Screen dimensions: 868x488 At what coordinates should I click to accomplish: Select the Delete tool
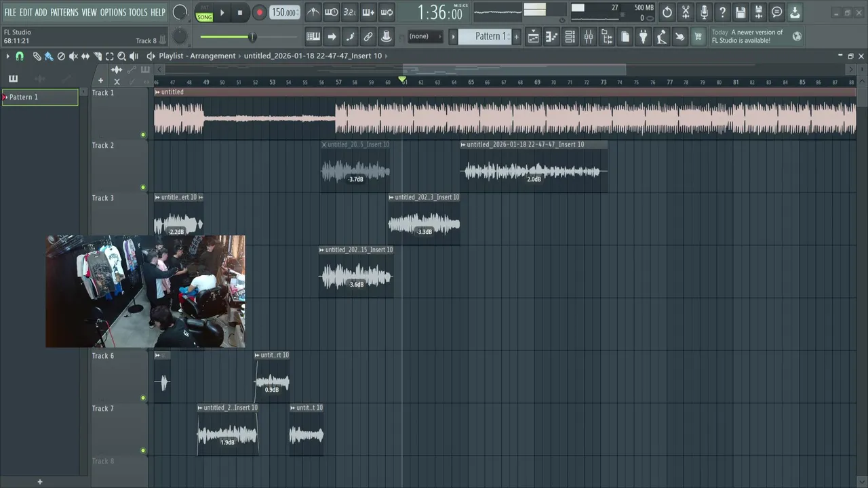tap(61, 56)
